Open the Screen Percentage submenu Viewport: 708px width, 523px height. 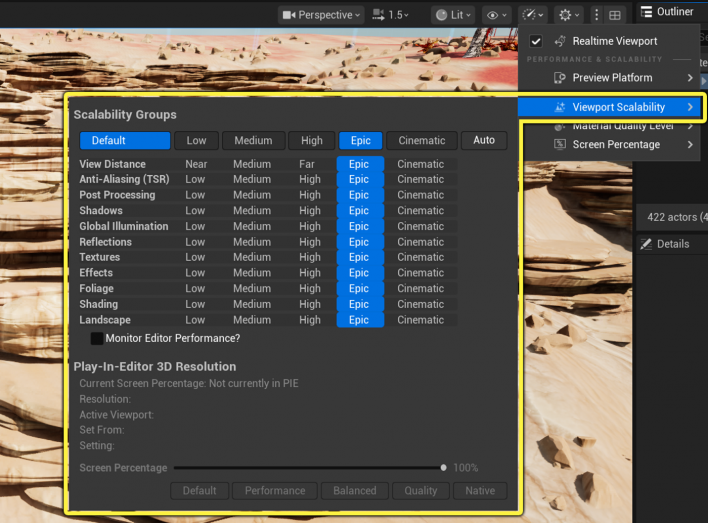610,145
